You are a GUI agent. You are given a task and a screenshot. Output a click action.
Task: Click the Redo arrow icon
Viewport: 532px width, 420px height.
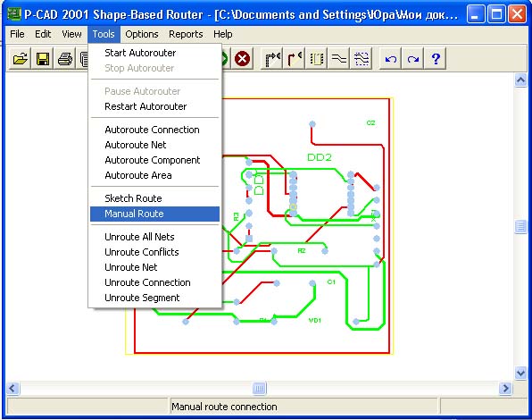[413, 59]
